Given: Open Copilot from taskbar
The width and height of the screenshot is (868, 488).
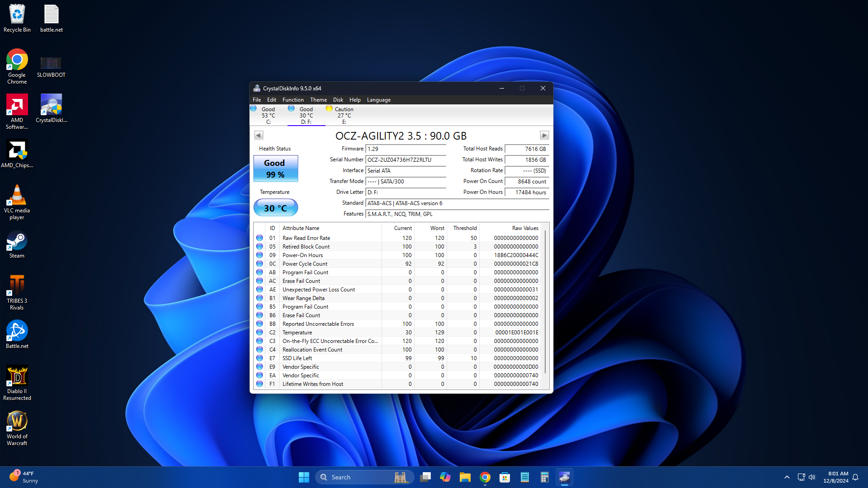Looking at the screenshot, I should 445,477.
